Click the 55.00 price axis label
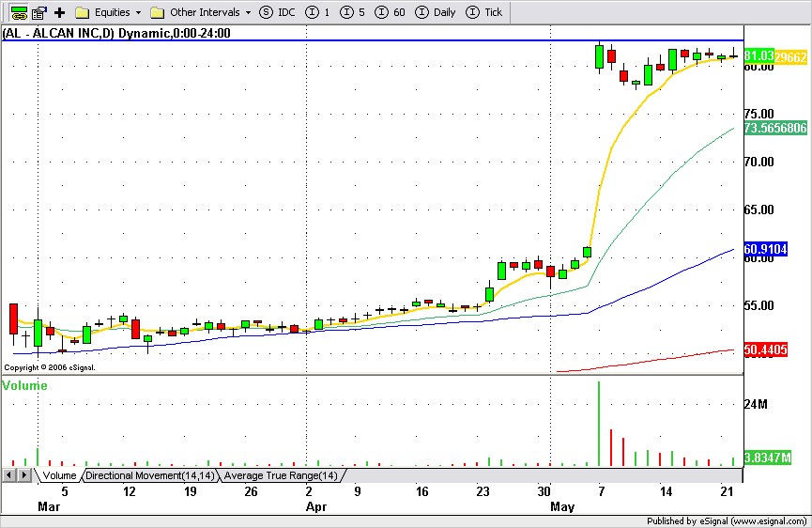Screen dimensions: 812x528 758,305
